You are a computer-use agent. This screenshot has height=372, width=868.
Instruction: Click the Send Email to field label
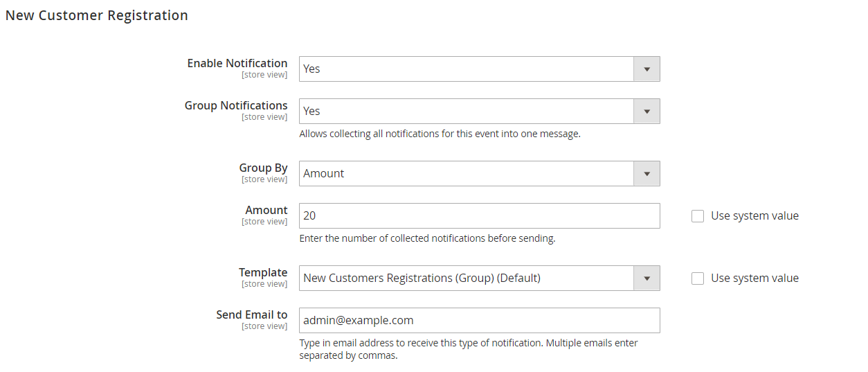point(252,315)
